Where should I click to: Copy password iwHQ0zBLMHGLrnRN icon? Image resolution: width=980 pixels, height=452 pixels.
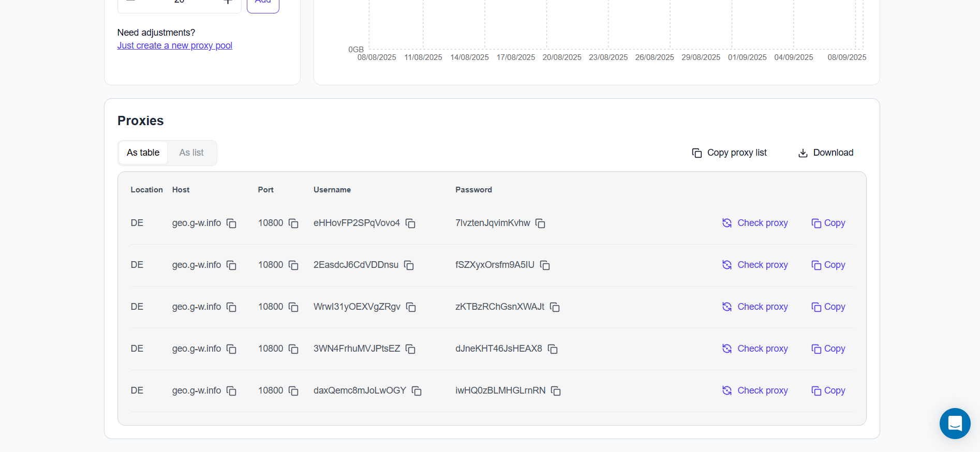point(556,391)
